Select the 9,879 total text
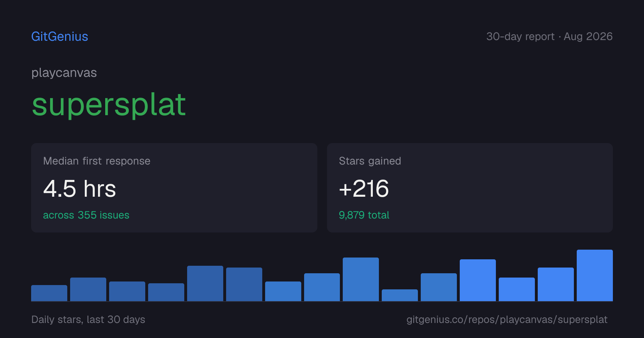Viewport: 644px width, 338px height. (364, 215)
